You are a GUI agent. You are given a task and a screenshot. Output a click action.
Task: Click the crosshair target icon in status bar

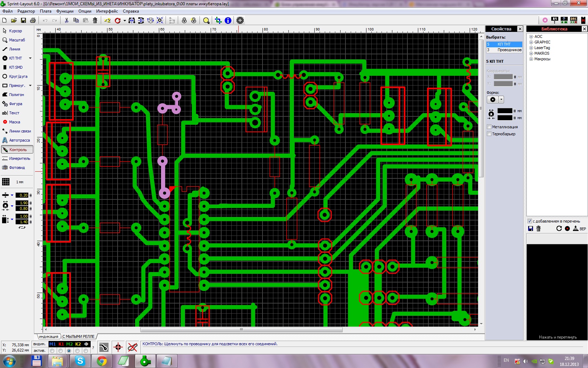[118, 347]
